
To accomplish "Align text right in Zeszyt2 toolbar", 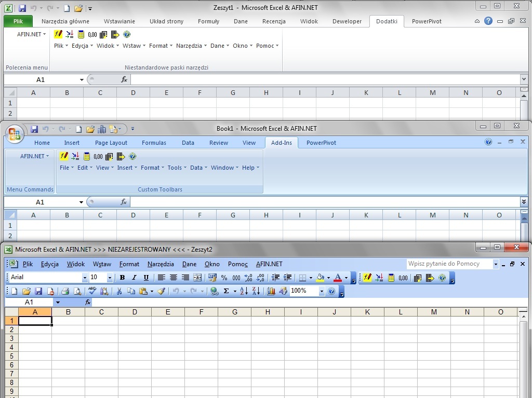I will [185, 278].
